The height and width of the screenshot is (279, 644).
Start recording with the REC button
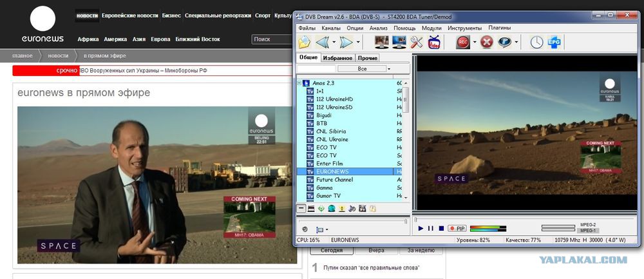click(x=463, y=42)
